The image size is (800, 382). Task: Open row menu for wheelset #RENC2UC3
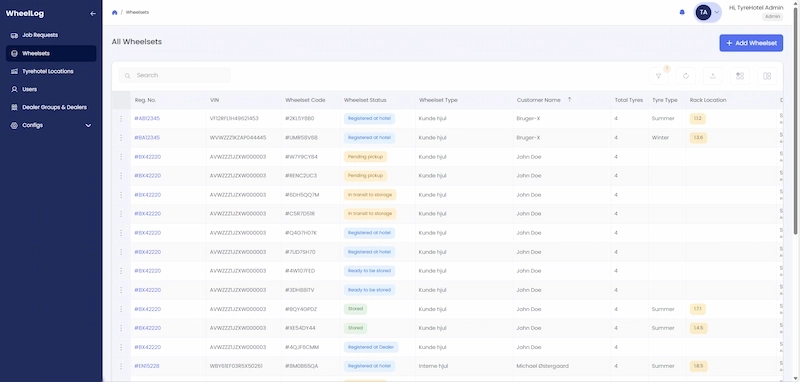[x=121, y=176]
